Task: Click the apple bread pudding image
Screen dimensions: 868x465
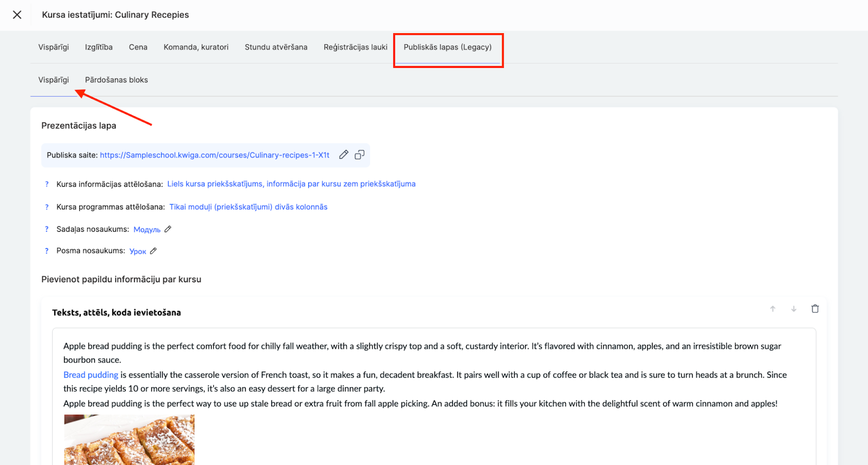Action: 129,439
